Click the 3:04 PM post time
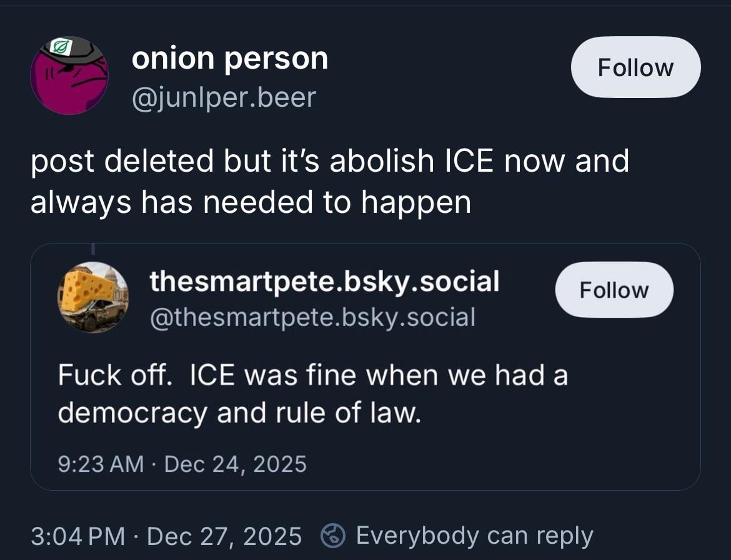 click(77, 536)
